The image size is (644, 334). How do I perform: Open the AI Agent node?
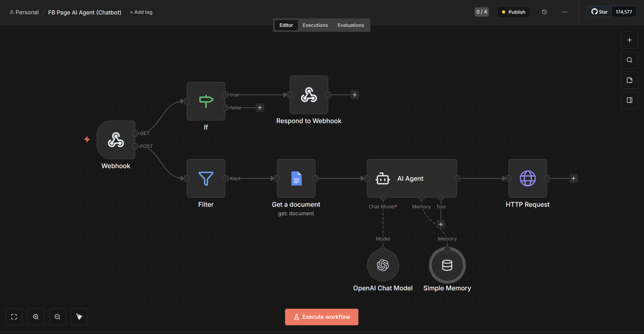tap(411, 178)
